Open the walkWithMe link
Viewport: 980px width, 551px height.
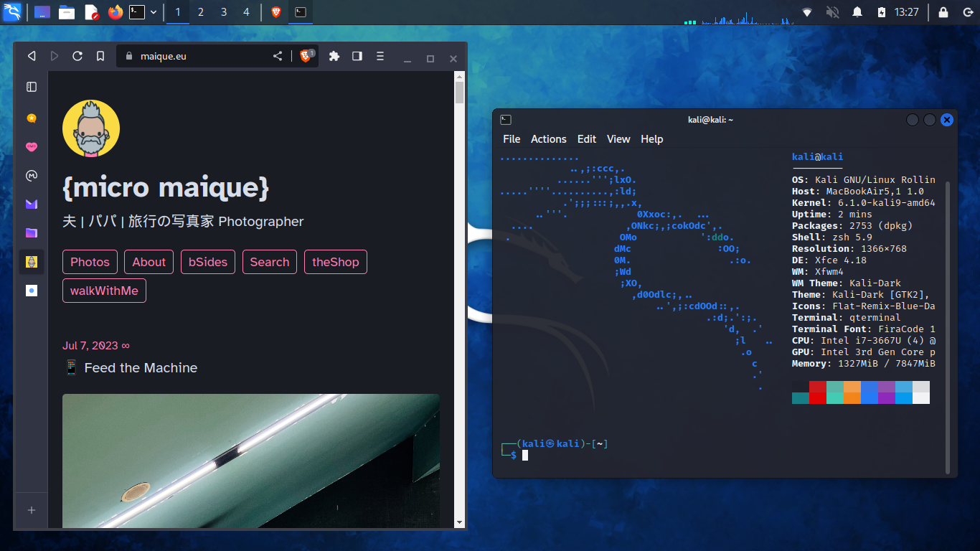pos(104,291)
